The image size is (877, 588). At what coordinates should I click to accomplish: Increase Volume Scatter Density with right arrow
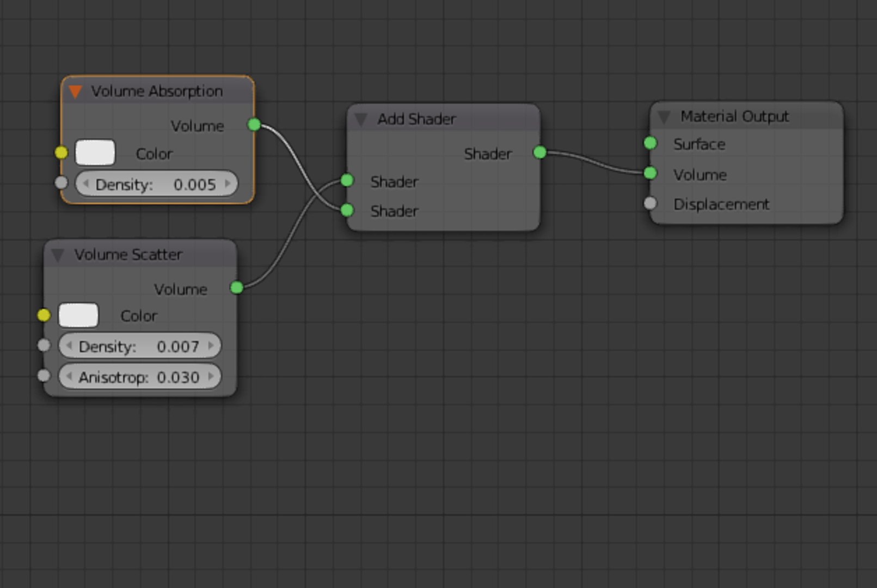(x=211, y=345)
